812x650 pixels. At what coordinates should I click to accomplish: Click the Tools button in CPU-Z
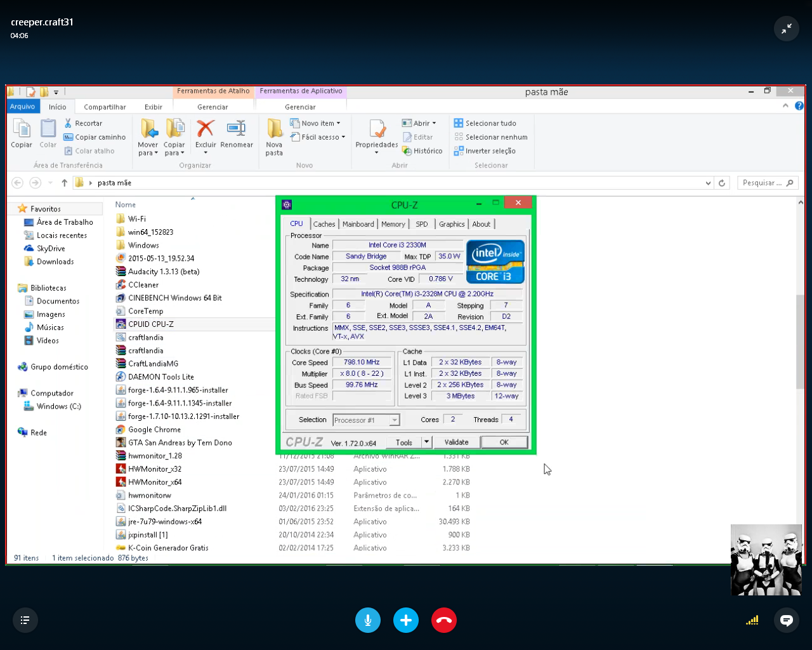[x=404, y=442]
